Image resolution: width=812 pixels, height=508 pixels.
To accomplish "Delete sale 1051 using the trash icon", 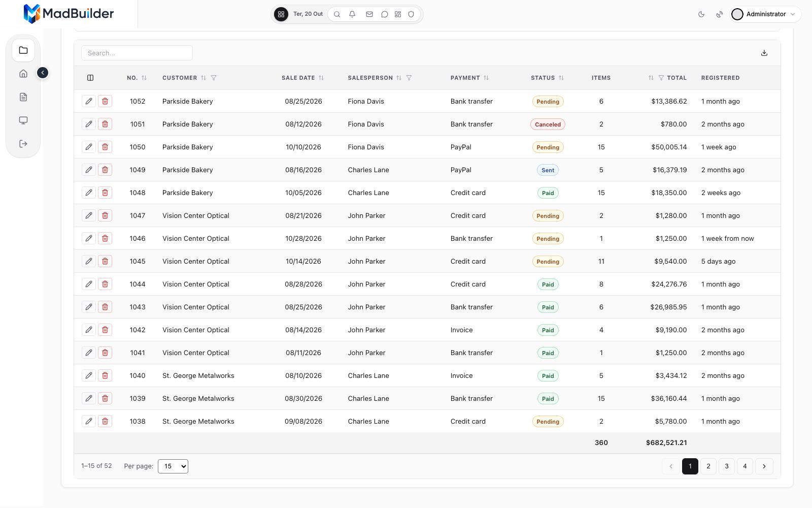I will (x=105, y=124).
